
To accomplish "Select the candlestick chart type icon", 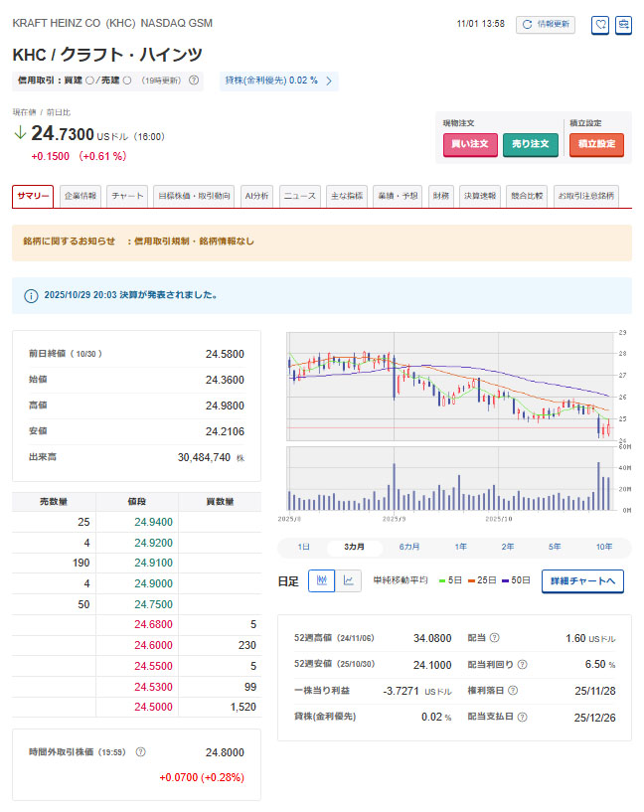I will (x=321, y=580).
